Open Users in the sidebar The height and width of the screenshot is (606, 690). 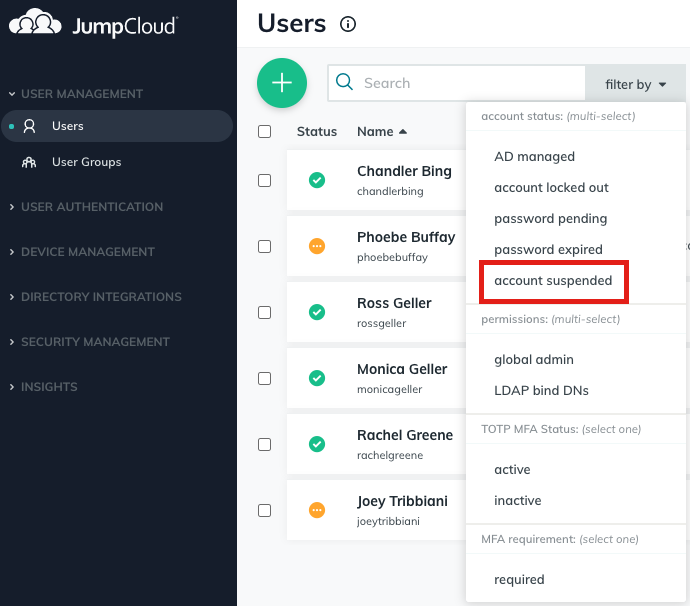(68, 126)
